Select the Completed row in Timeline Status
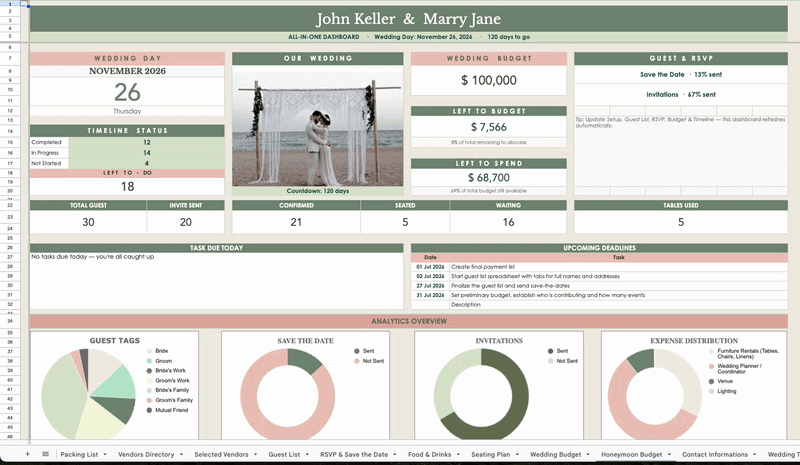The image size is (800, 465). click(127, 142)
